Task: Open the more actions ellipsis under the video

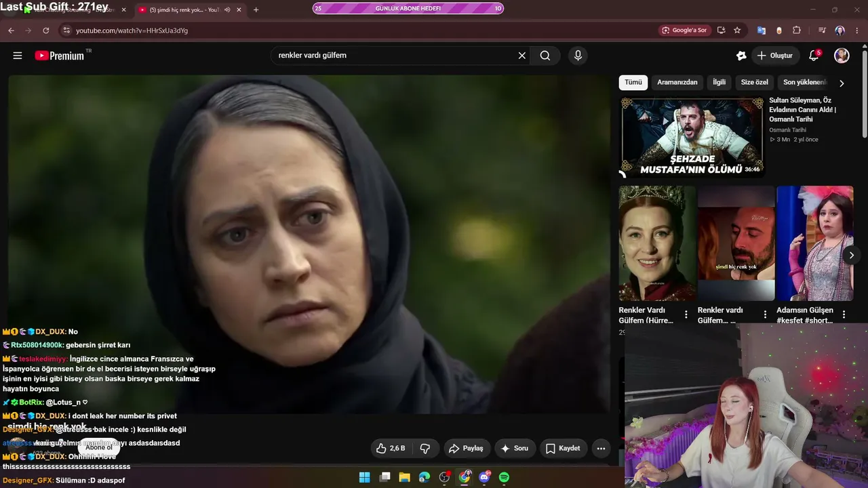Action: click(x=601, y=448)
